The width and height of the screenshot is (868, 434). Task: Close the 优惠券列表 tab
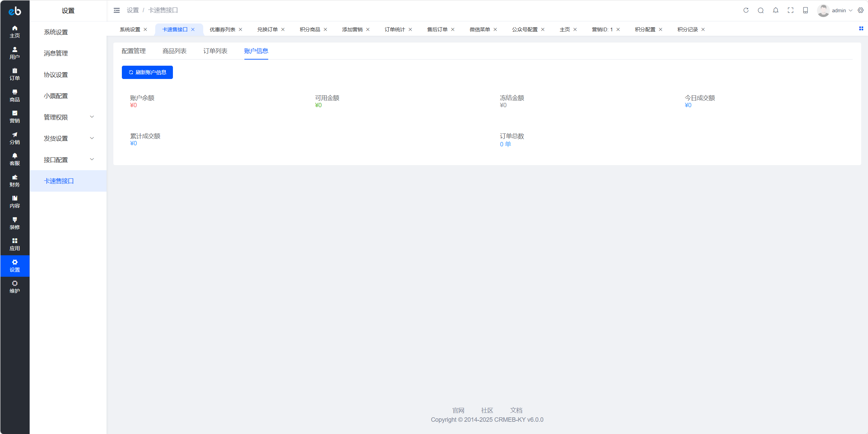tap(241, 30)
